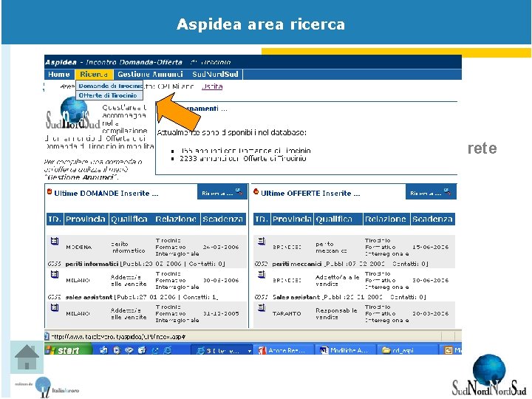The width and height of the screenshot is (532, 399).
Task: Open detail icon for MODENA domanda row
Action: pos(55,241)
